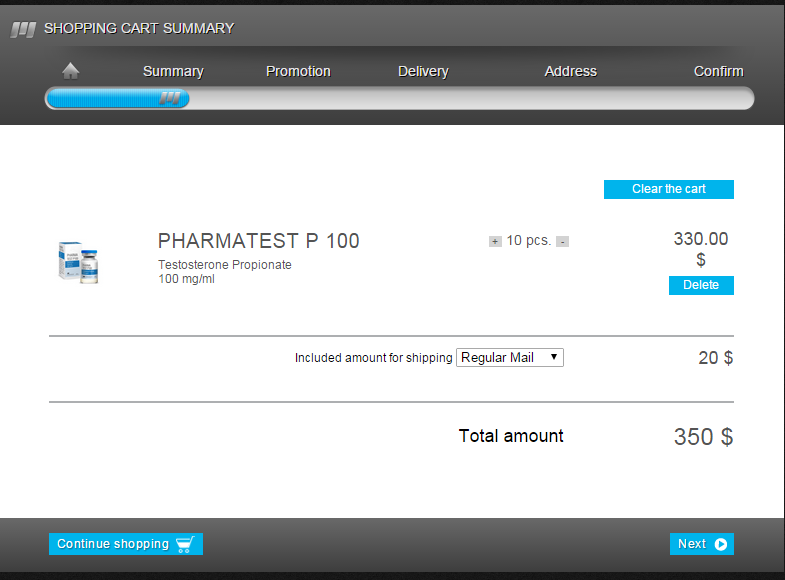Open the Pharmatest P 100 product thumbnail
Screen dimensions: 785x580
[x=79, y=262]
